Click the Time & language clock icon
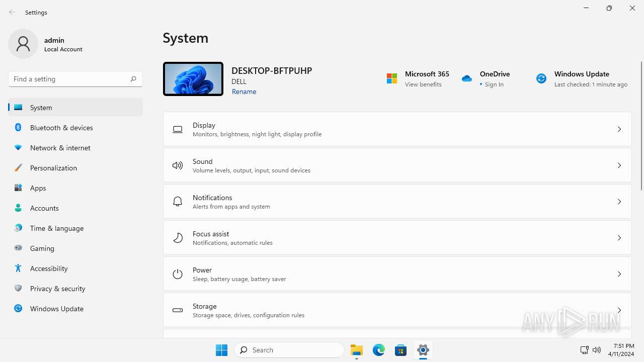This screenshot has height=362, width=644. coord(18,228)
